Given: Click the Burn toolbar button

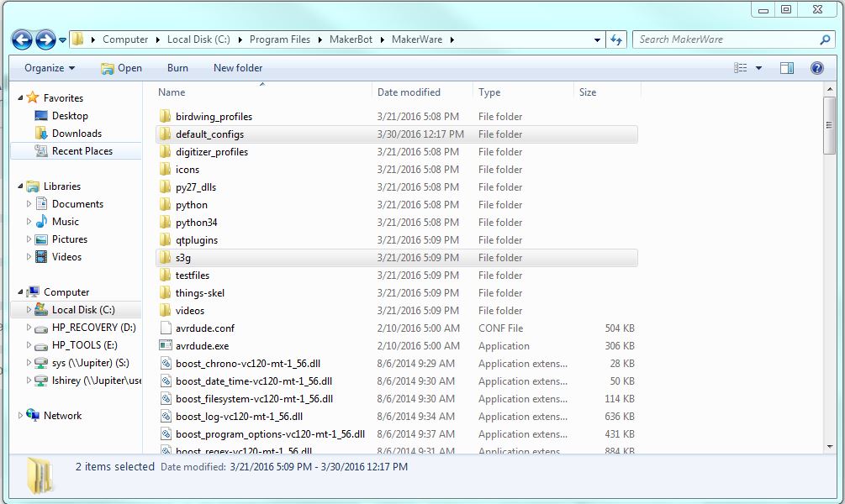Looking at the screenshot, I should [x=177, y=68].
